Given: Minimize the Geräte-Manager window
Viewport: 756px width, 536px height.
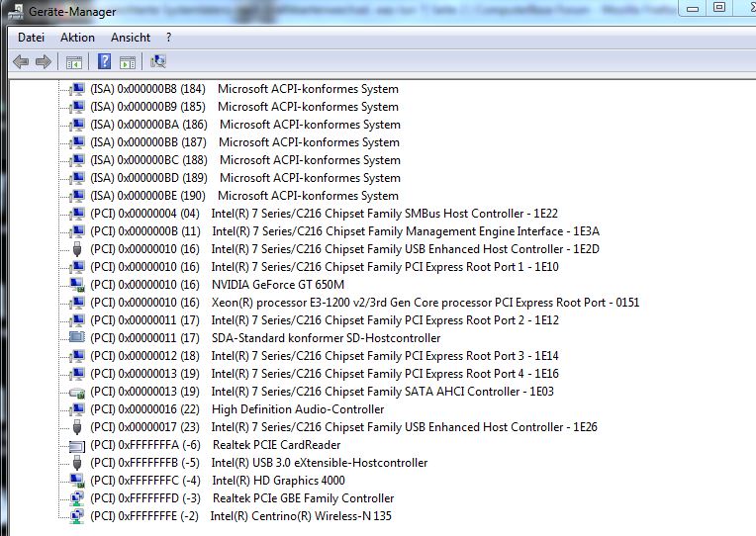Looking at the screenshot, I should pos(693,8).
